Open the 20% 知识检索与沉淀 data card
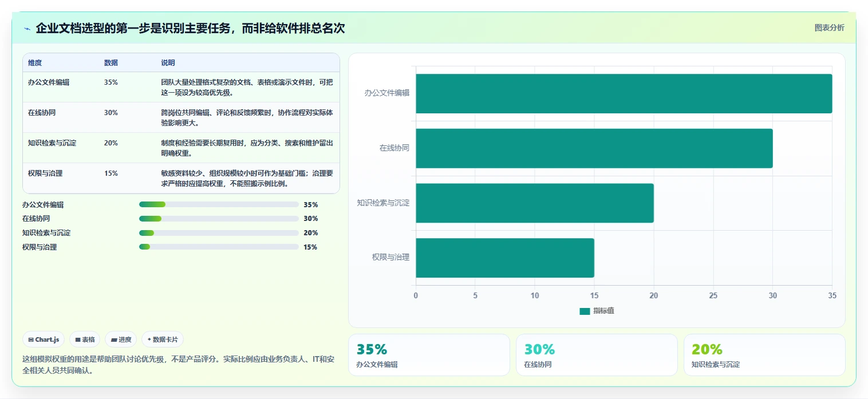Image resolution: width=868 pixels, height=399 pixels. point(764,355)
